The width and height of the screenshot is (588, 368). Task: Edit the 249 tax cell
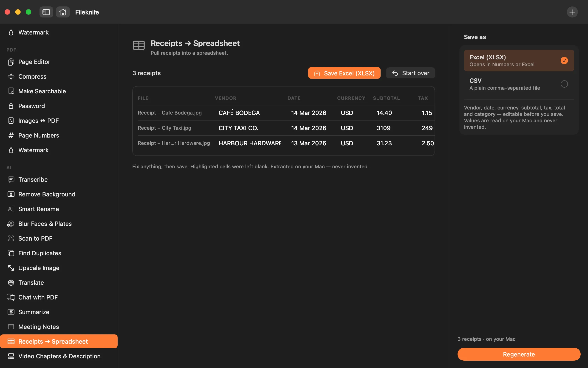tap(427, 128)
